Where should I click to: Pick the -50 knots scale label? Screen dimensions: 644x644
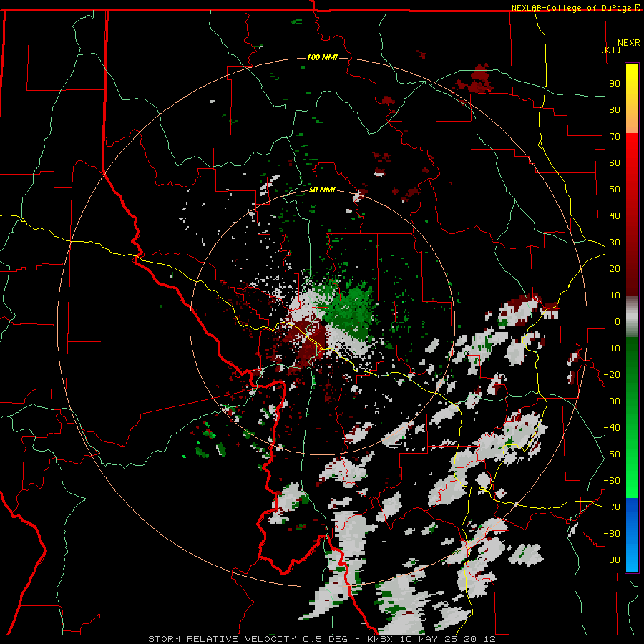(612, 454)
